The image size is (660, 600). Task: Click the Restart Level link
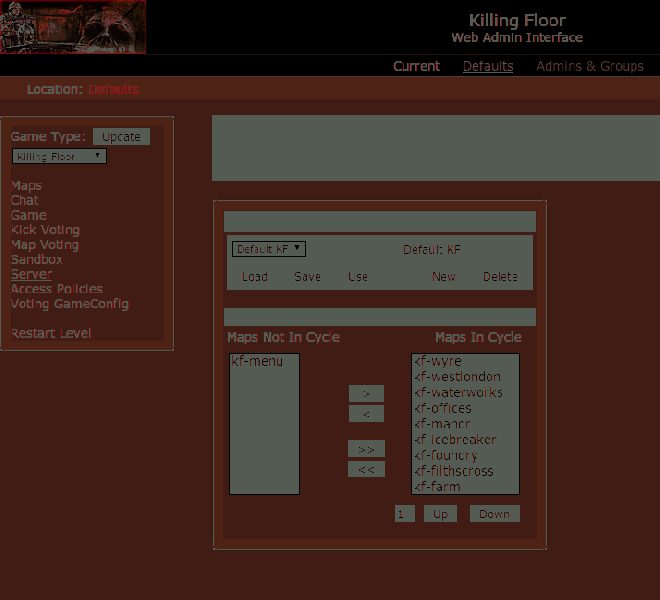click(51, 333)
